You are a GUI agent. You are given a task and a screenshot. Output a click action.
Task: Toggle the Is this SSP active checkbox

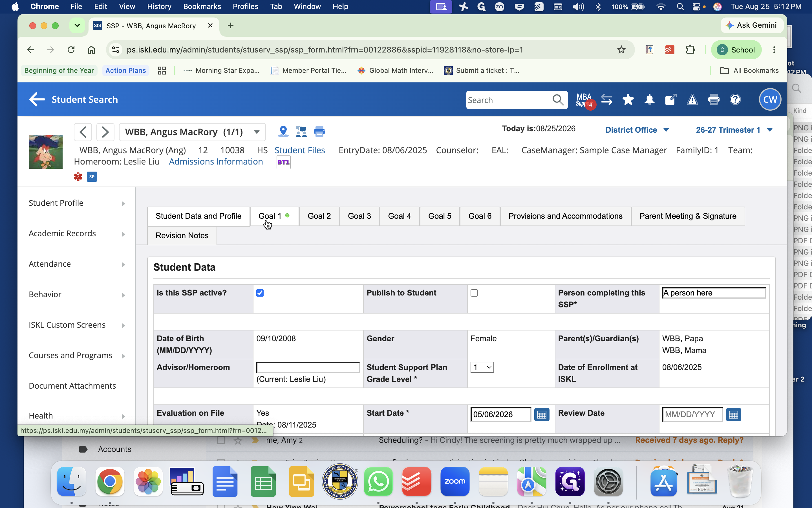click(260, 293)
